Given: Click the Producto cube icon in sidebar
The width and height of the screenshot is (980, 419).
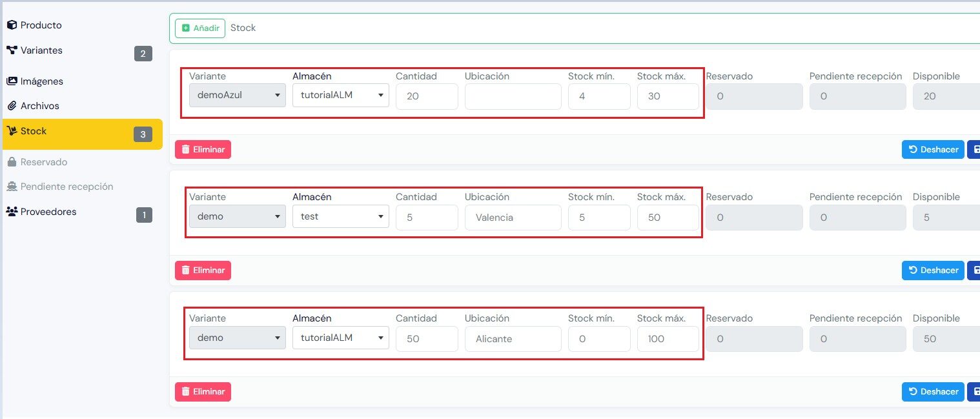Looking at the screenshot, I should 12,25.
